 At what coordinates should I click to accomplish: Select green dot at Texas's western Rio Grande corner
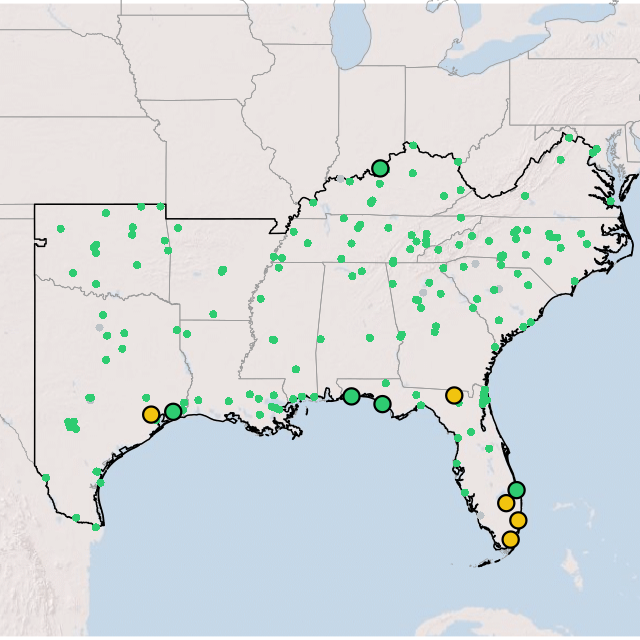coord(46,478)
